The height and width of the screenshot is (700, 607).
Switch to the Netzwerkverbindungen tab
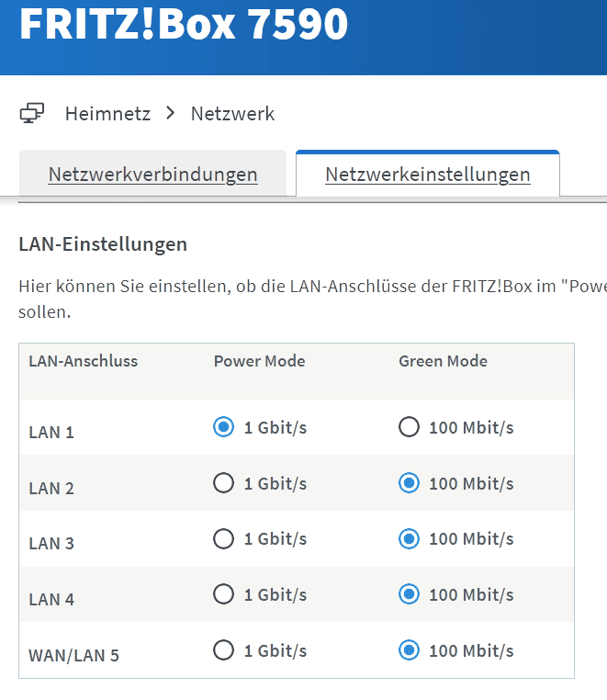click(x=152, y=175)
